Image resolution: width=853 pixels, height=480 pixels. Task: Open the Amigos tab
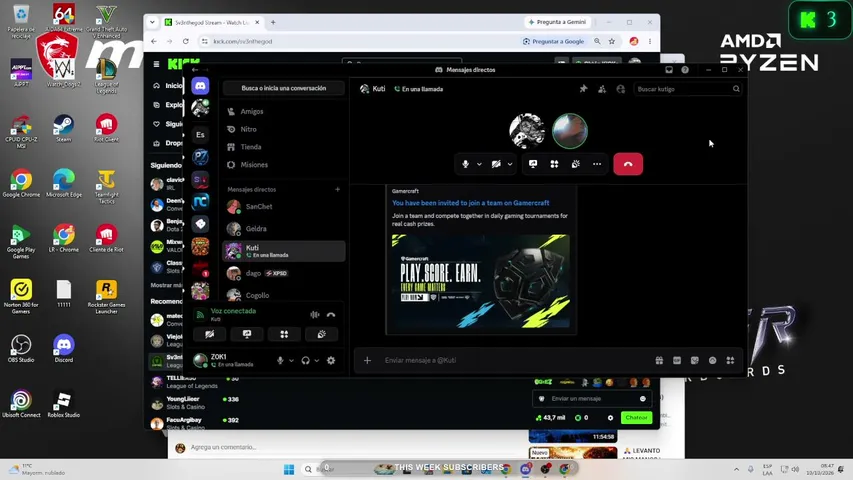(x=283, y=111)
